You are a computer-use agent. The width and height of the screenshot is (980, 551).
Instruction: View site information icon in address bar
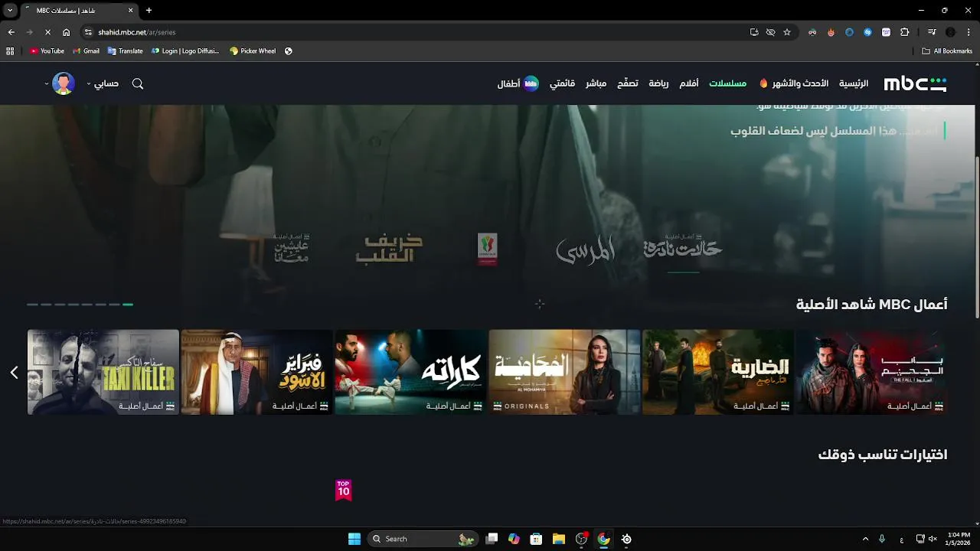[x=88, y=32]
